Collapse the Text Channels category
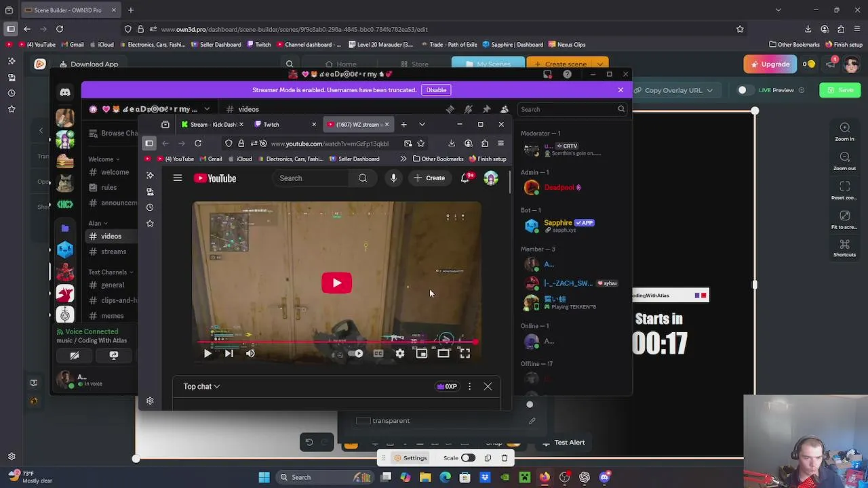 111,272
